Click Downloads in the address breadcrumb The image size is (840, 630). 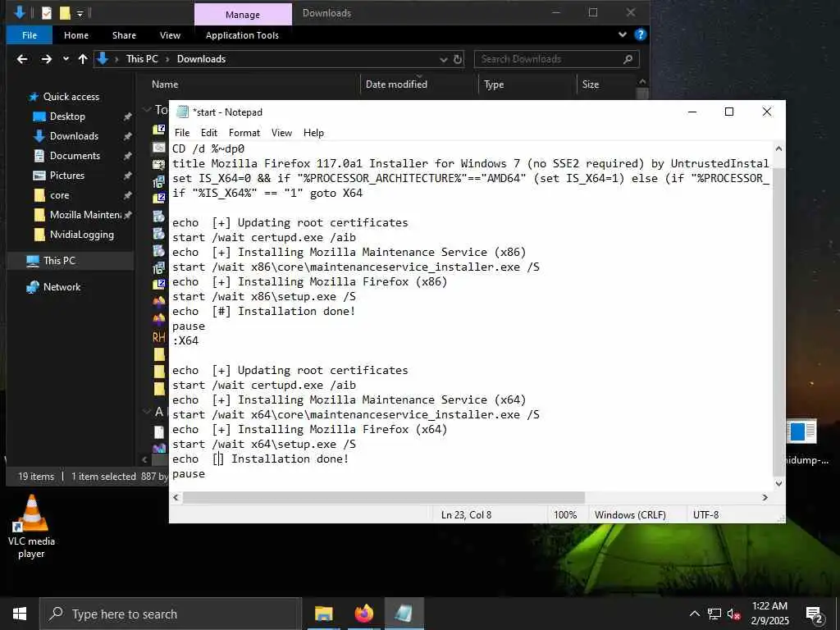(202, 59)
